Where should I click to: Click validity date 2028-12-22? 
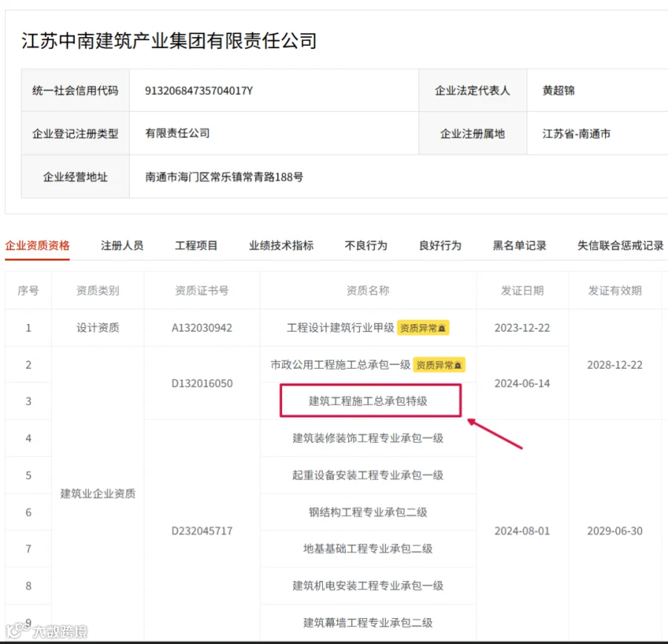coord(615,364)
